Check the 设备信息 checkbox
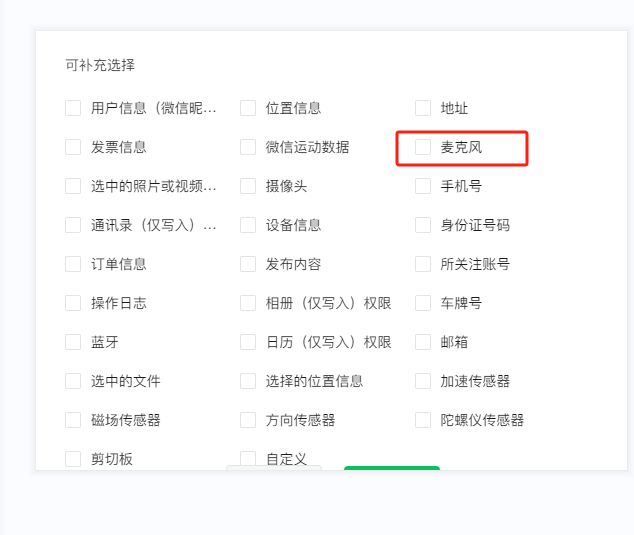 [248, 225]
